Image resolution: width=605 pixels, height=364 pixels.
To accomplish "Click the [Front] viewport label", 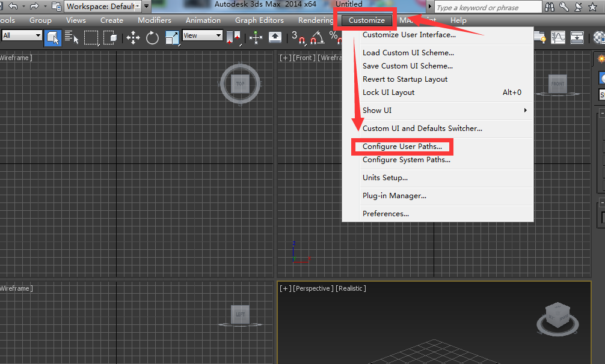I will [x=304, y=58].
